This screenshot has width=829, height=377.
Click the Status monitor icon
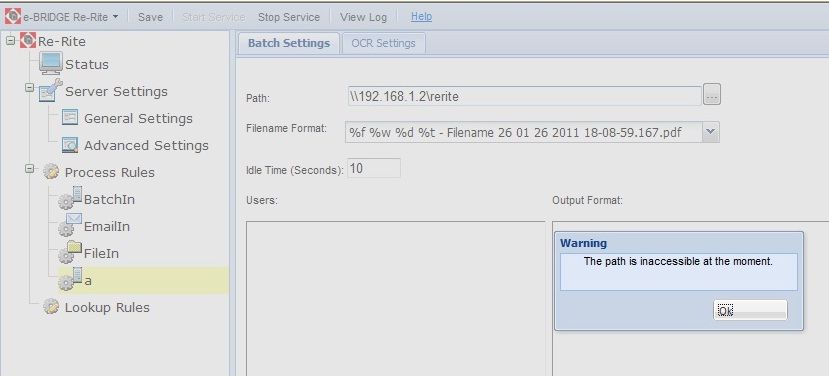tap(51, 63)
